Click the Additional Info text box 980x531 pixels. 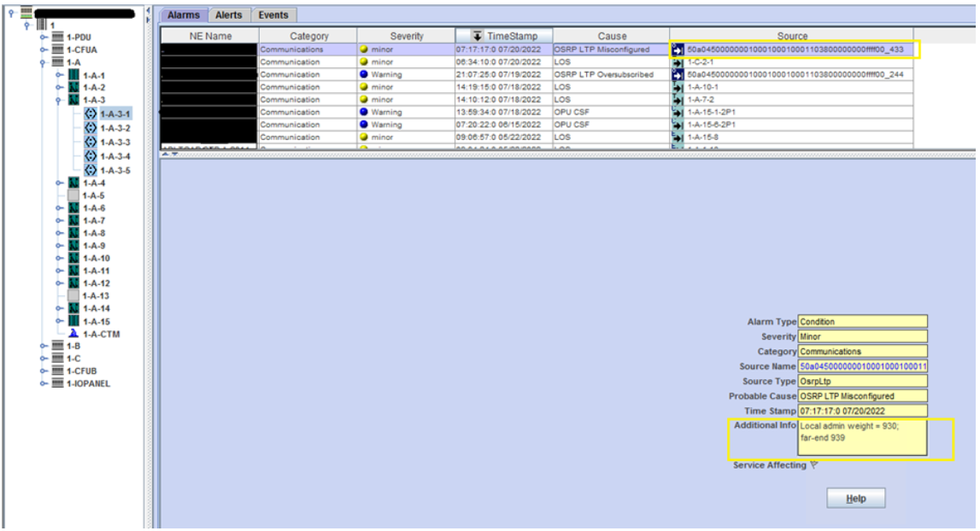[x=862, y=437]
